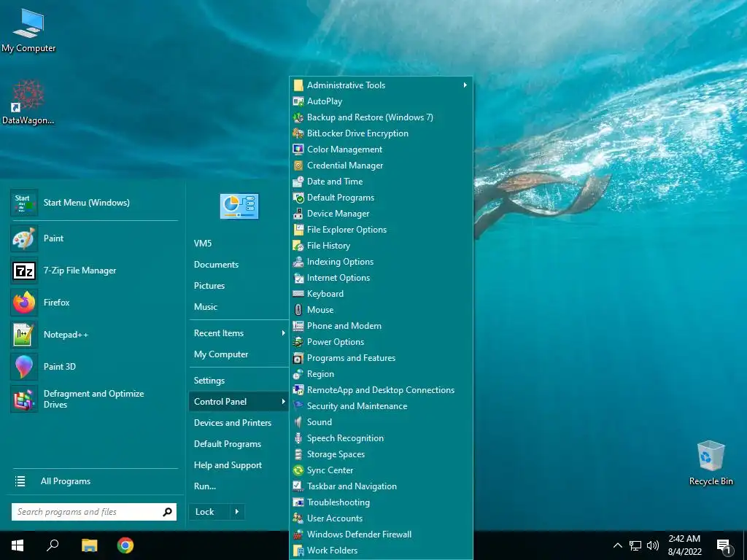Open User Accounts
747x560 pixels.
[x=381, y=518]
